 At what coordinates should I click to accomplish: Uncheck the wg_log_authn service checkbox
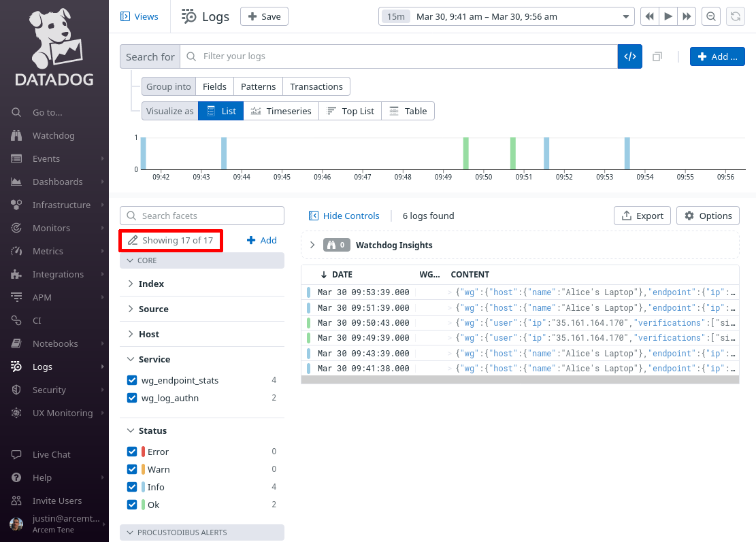pos(131,398)
